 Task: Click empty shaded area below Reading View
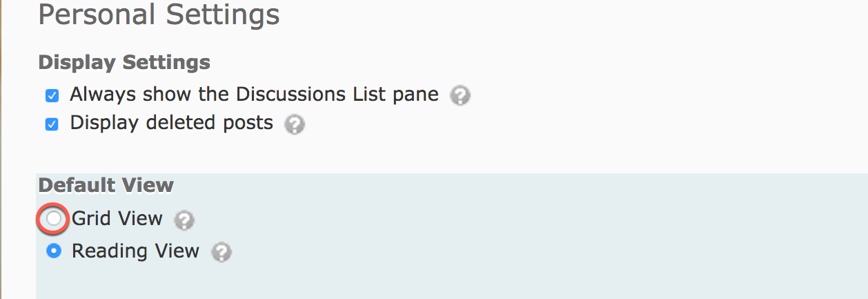click(414, 280)
